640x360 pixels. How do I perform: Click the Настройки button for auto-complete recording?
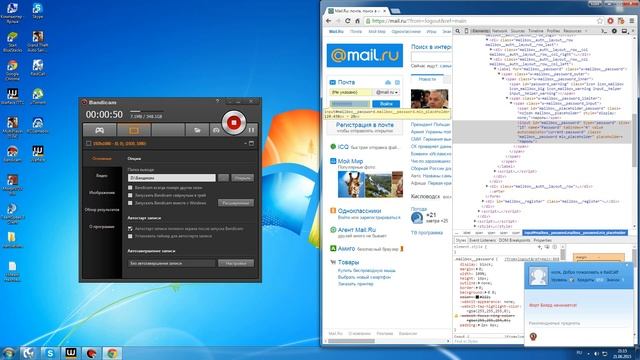coord(236,263)
